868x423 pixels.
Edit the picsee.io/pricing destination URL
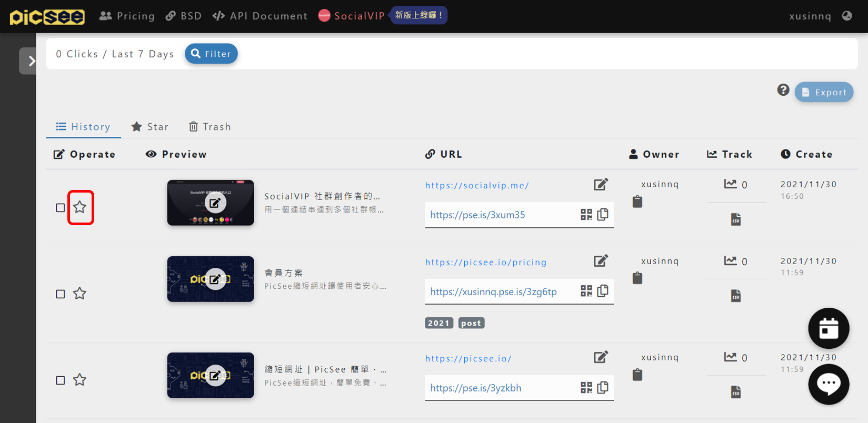coord(601,261)
